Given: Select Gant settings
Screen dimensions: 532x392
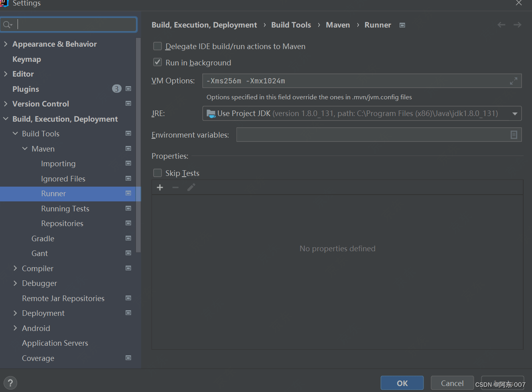Looking at the screenshot, I should coord(39,253).
